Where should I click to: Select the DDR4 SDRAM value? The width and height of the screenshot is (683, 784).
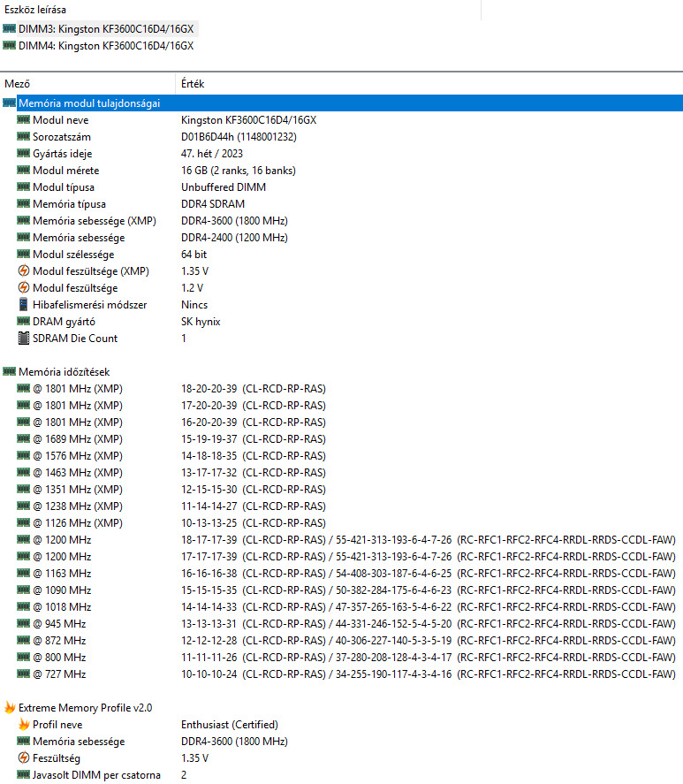pos(213,204)
